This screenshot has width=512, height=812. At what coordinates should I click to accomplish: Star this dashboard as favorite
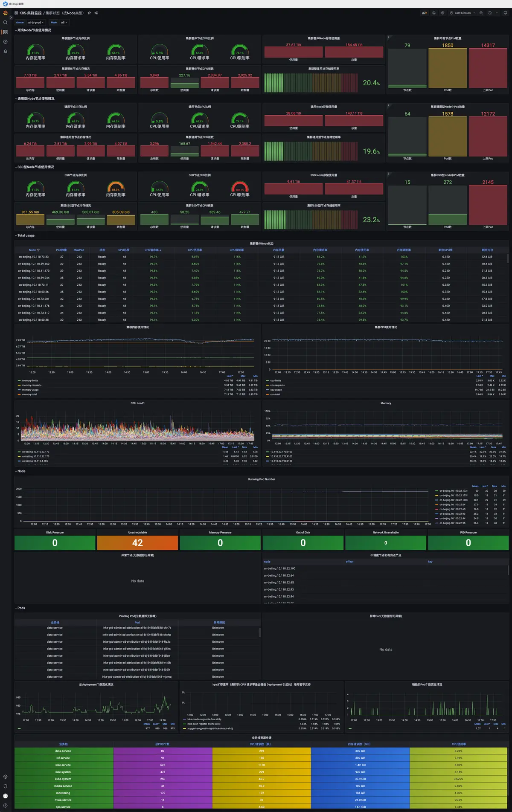pyautogui.click(x=89, y=13)
